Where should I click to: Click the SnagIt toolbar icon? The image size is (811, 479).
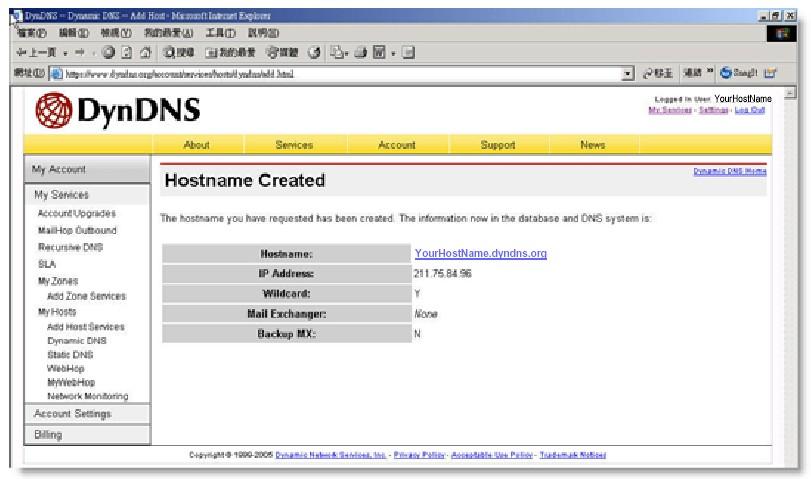[739, 73]
